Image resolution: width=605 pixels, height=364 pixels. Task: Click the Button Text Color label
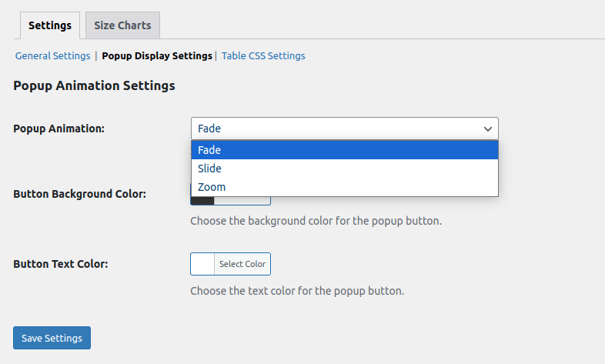(60, 264)
